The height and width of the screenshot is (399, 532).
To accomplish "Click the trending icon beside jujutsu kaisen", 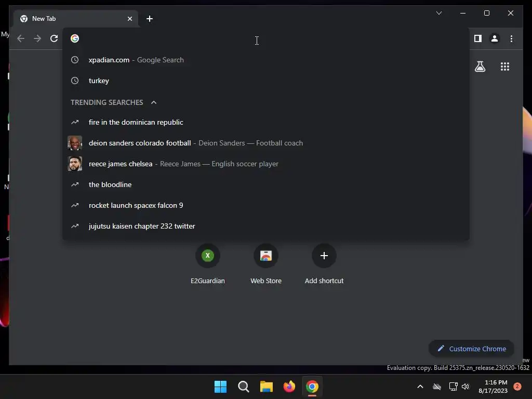I will click(x=75, y=226).
